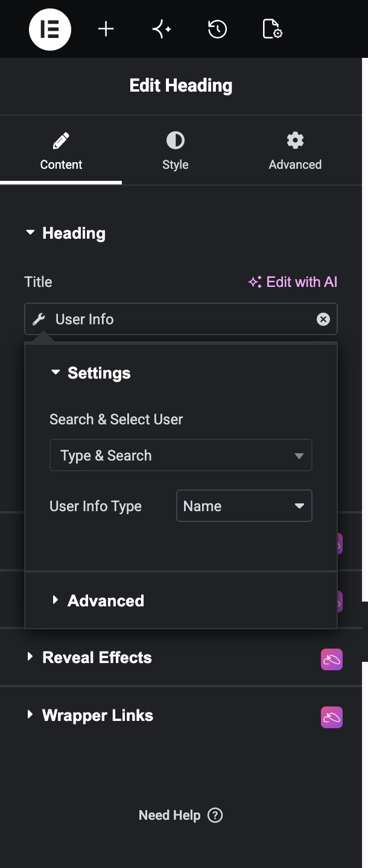The height and width of the screenshot is (868, 368).
Task: Open the Type & Search user dropdown
Action: click(x=180, y=456)
